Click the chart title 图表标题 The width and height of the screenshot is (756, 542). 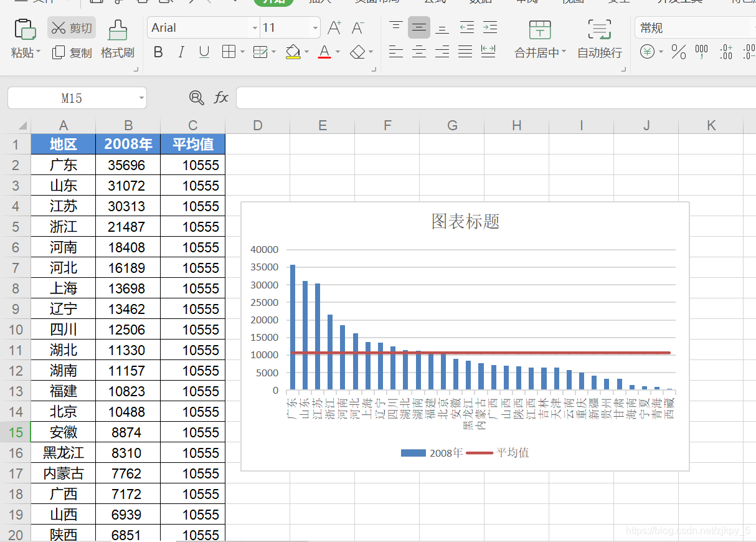(x=466, y=221)
